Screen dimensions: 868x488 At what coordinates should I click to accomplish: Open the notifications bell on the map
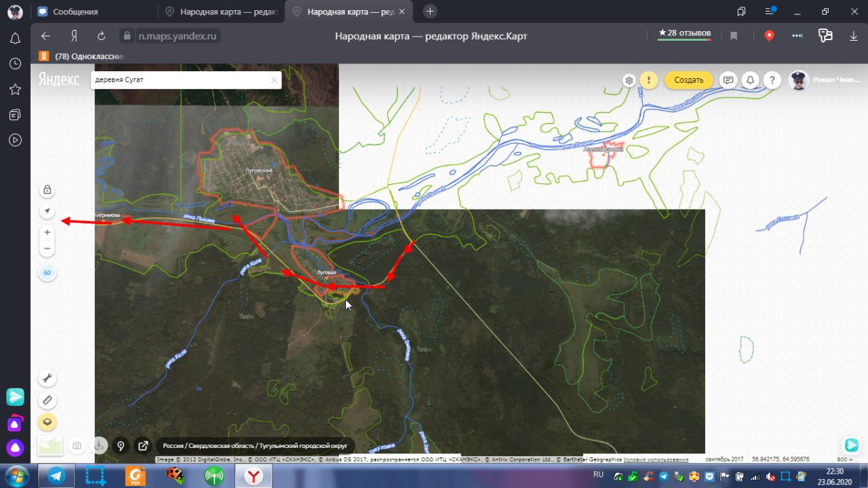(x=750, y=80)
